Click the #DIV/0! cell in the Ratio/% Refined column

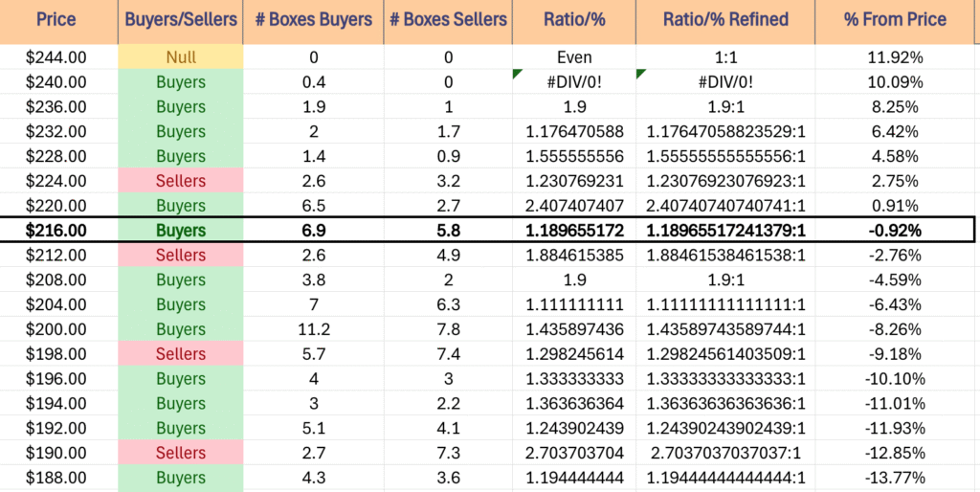click(725, 82)
